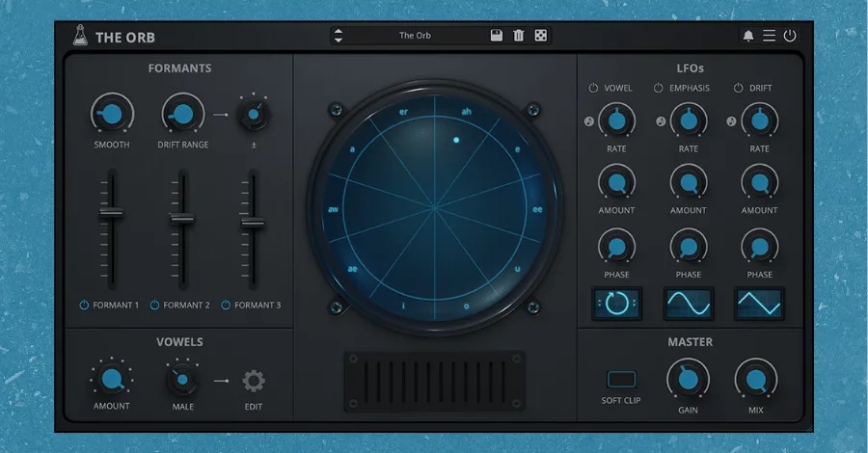Screen dimensions: 868x453
Task: Click the FORMANTS section title
Action: coord(179,68)
